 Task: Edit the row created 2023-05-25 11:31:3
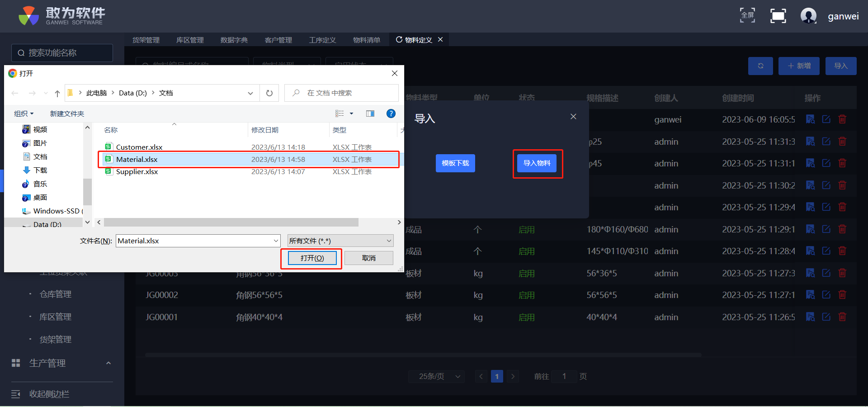click(x=826, y=142)
